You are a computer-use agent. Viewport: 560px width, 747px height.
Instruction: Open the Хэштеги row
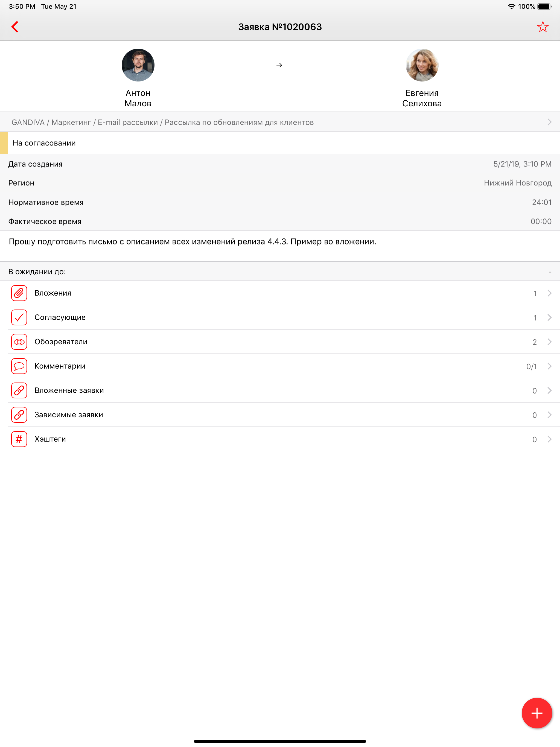tap(280, 439)
